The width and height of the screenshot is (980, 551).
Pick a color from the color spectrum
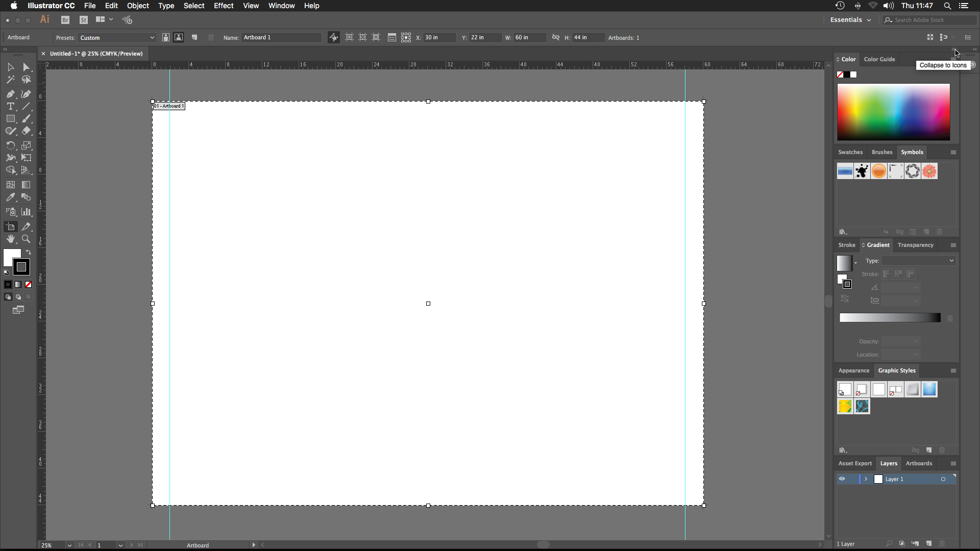tap(894, 112)
